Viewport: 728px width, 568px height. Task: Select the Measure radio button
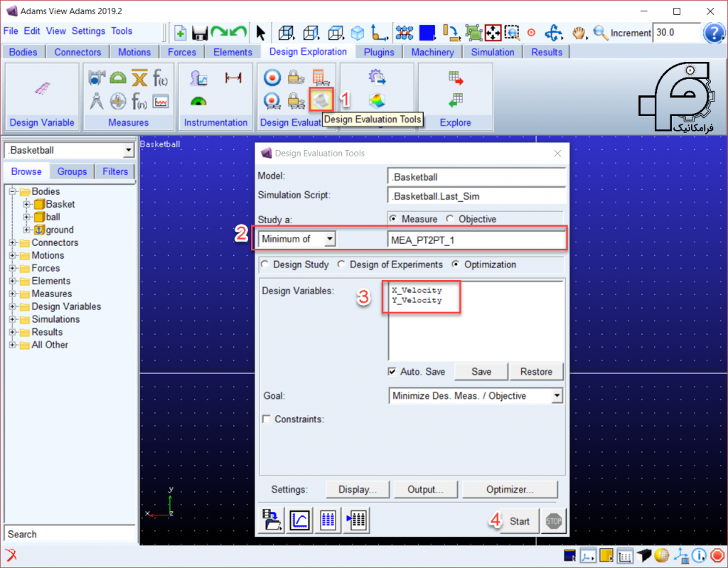click(394, 219)
